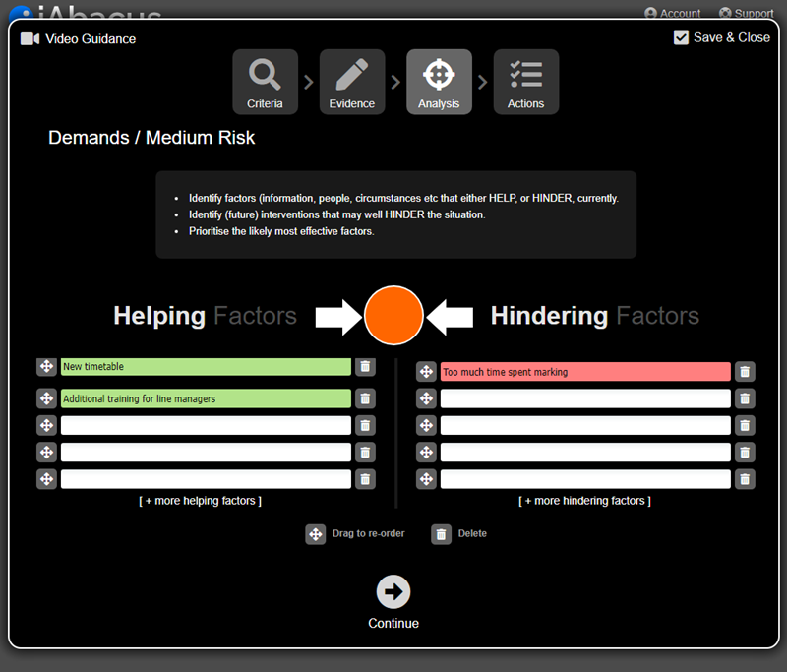Click drag handle of fourth hindering factor row
This screenshot has width=787, height=672.
[x=426, y=453]
